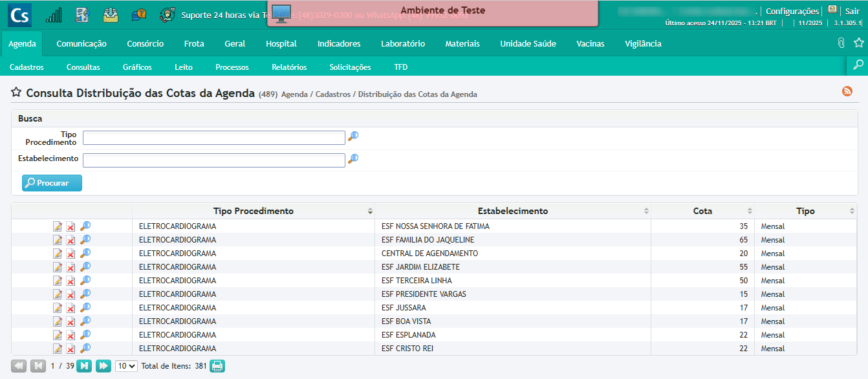Open the support agent headset icon
The width and height of the screenshot is (868, 379).
168,15
